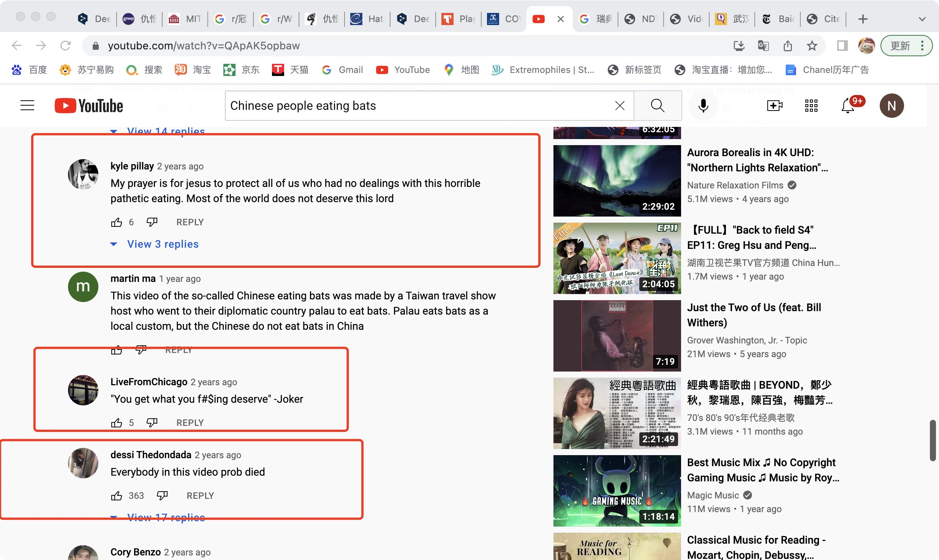
Task: Bookmark page with the star icon
Action: click(x=812, y=46)
